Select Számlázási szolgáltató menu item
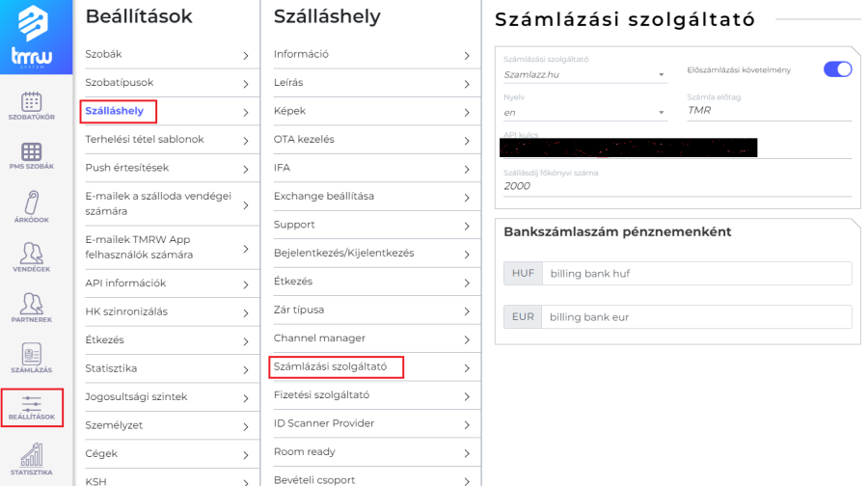 (x=331, y=366)
